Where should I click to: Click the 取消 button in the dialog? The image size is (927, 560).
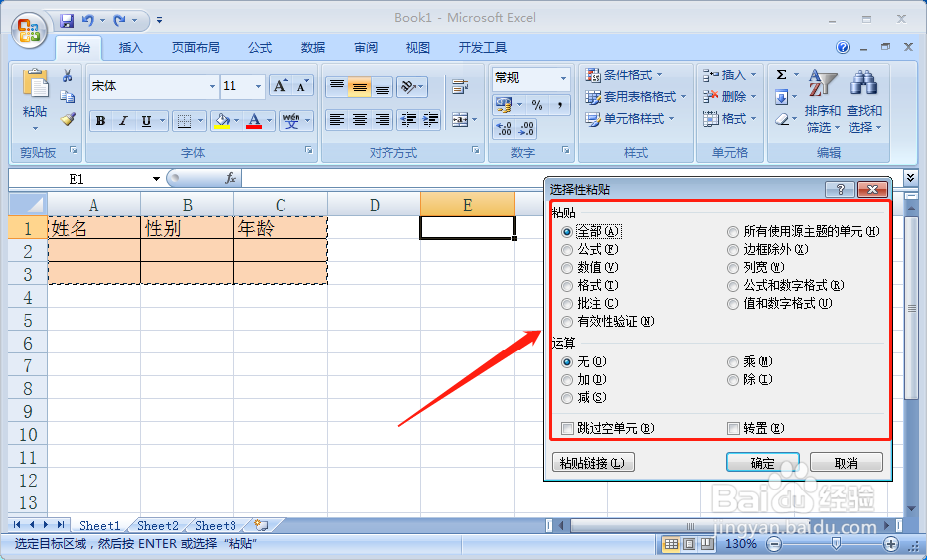coord(846,463)
